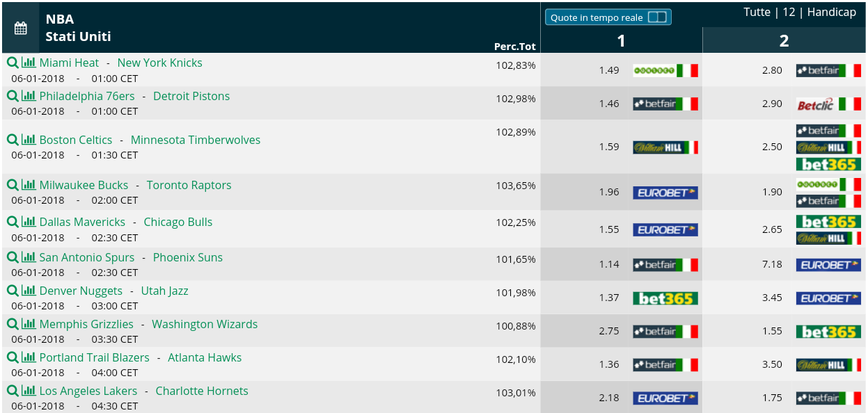Click the 100,88% percentage value
Screen dimensions: 868x413
(516, 326)
